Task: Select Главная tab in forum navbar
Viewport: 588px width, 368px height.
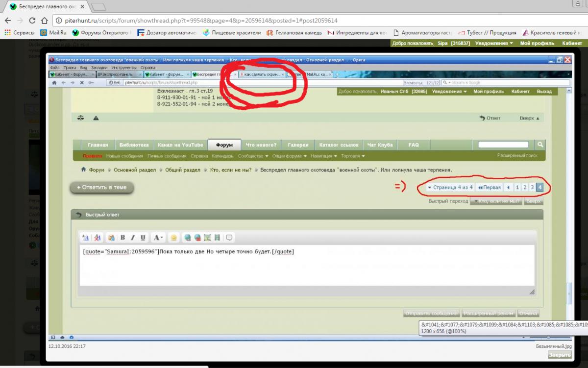Action: [98, 145]
